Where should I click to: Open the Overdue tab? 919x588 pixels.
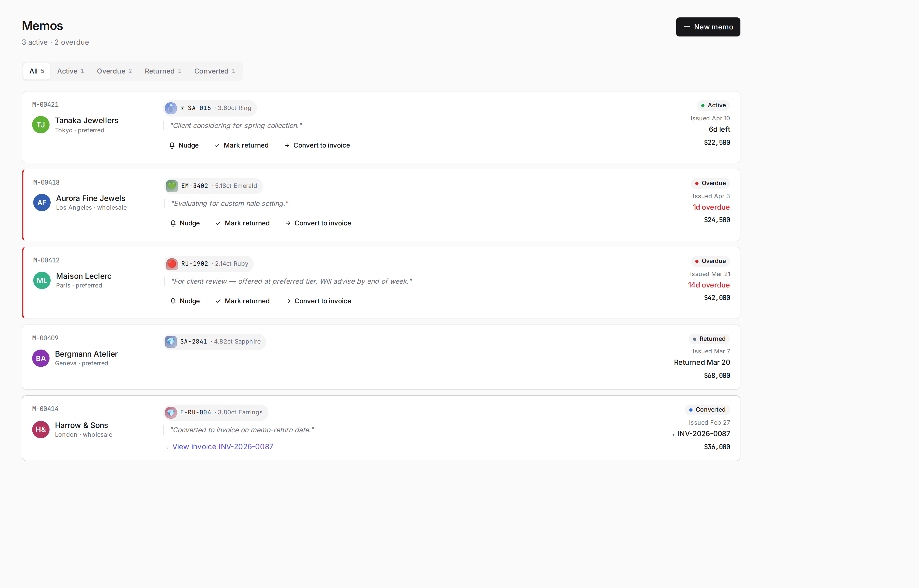(114, 71)
